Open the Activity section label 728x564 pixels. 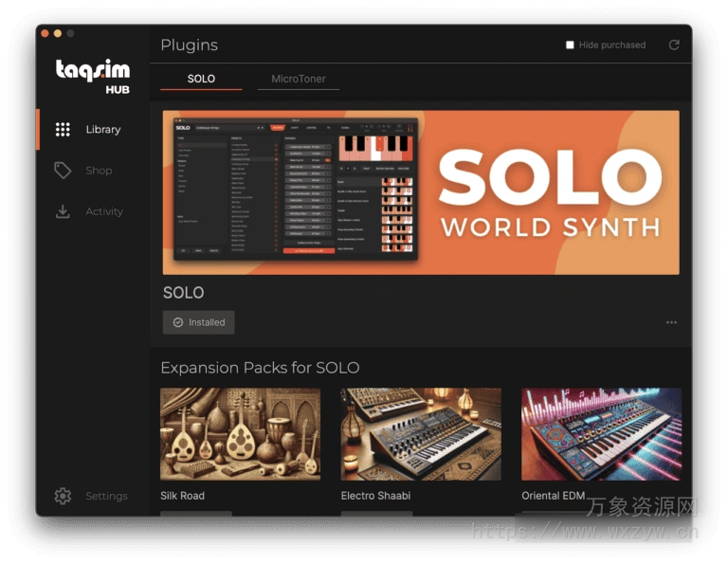click(104, 211)
